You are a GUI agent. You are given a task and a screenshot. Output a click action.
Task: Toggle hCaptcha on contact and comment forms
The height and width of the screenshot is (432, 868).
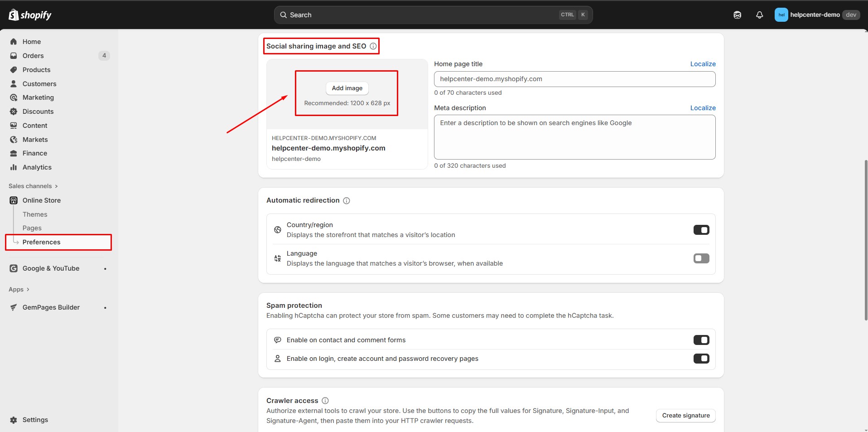[701, 340]
